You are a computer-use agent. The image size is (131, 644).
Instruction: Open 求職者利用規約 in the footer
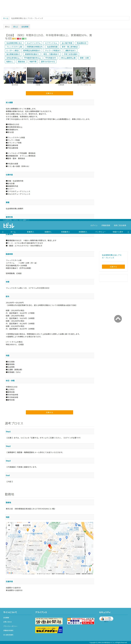point(8,630)
